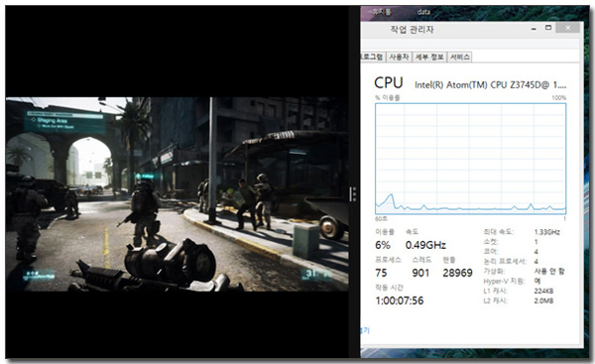Select the data desktop icon
This screenshot has width=595, height=364.
[x=423, y=12]
